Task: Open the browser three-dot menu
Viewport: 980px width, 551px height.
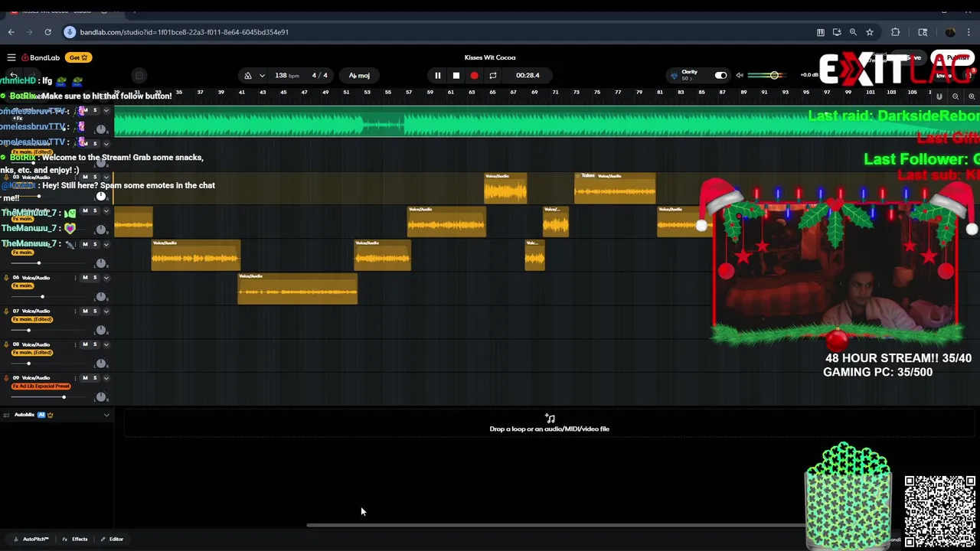Action: coord(969,32)
